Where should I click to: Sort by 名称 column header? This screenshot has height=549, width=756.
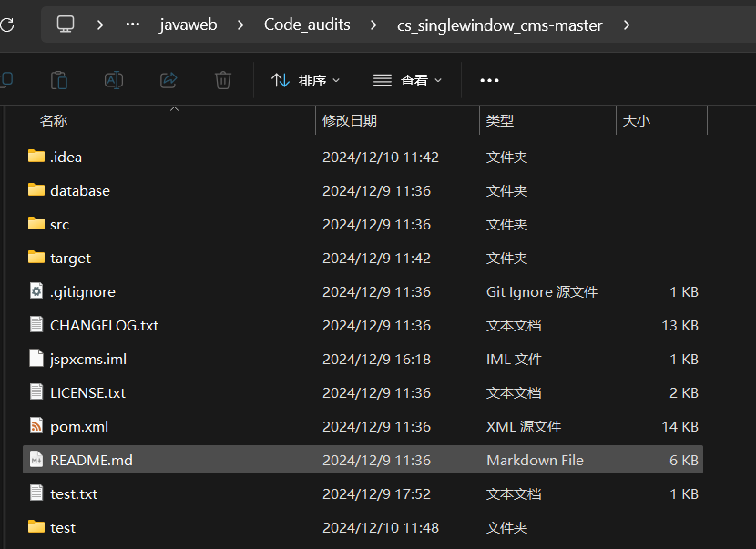[x=54, y=120]
